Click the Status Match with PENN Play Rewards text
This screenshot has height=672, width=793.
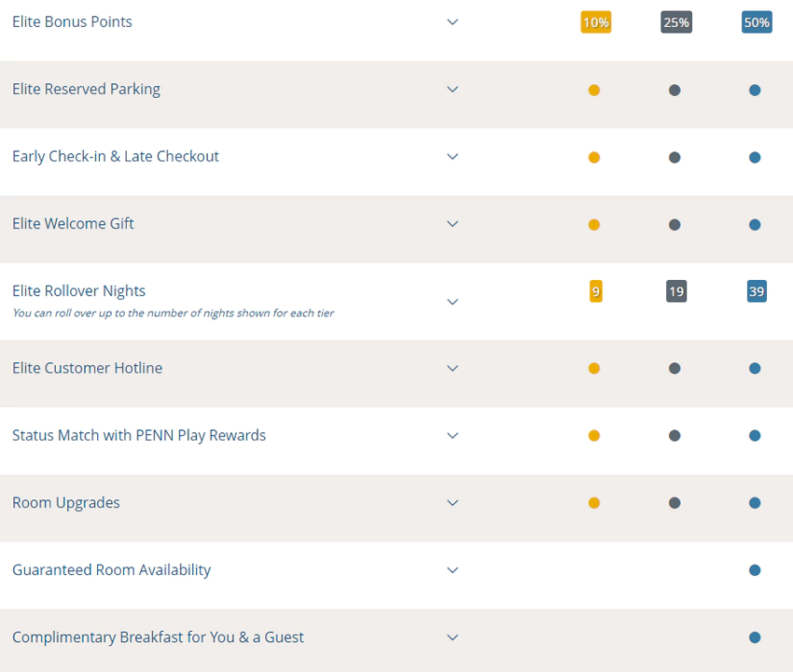[x=139, y=435]
